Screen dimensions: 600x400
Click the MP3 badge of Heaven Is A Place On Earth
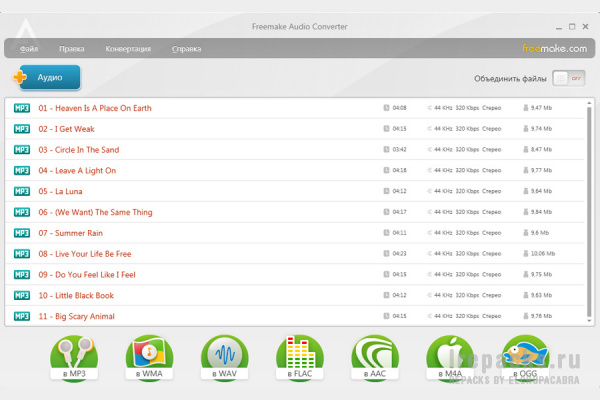(22, 108)
